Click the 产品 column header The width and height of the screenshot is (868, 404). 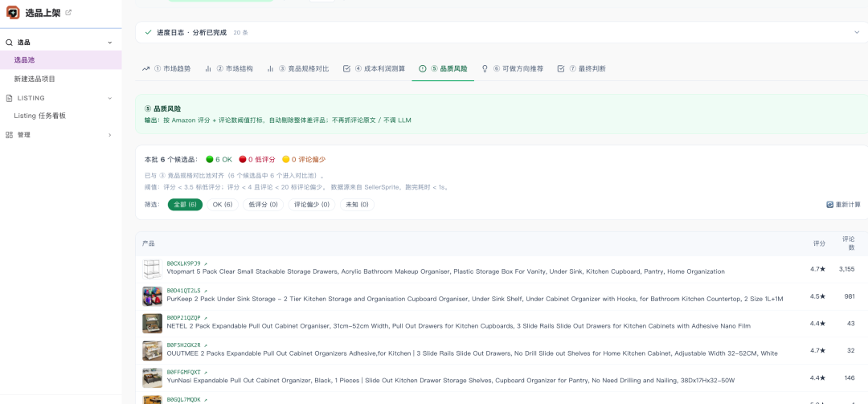[x=149, y=243]
